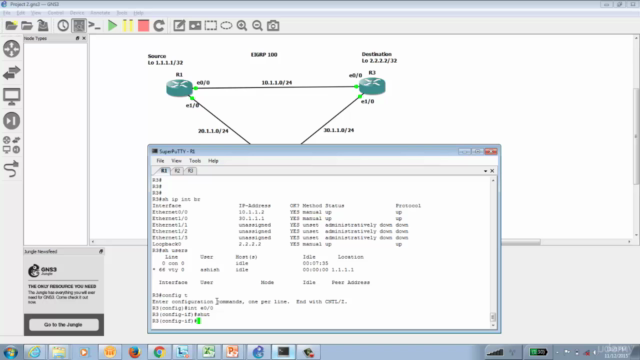Open GNS3 Help menu
Image resolution: width=640 pixels, height=360 pixels.
(x=138, y=13)
